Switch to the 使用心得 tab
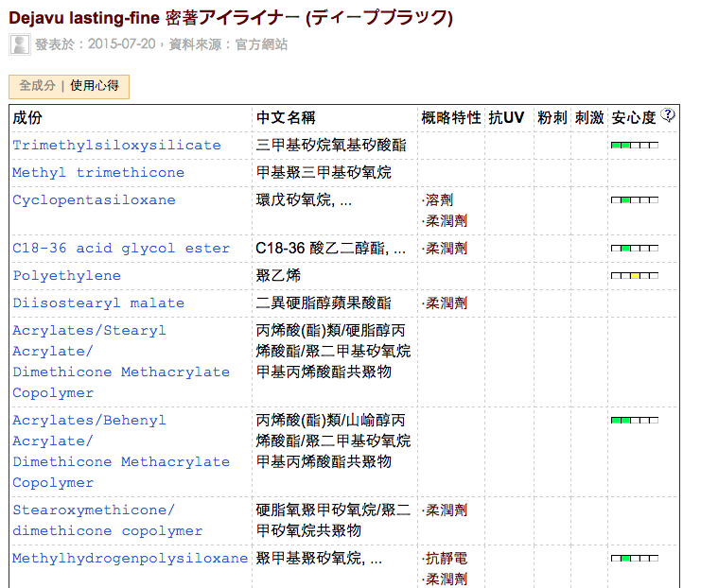 95,86
